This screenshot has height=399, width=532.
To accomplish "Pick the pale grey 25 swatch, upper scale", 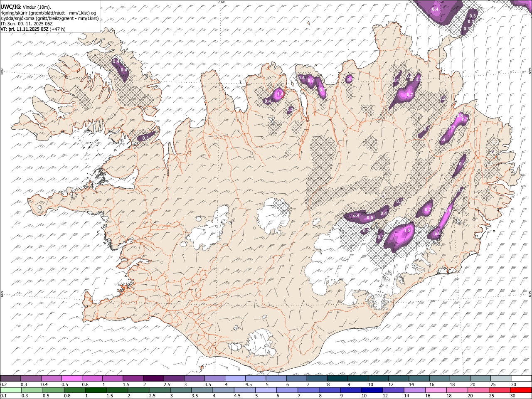I will coord(500,378).
